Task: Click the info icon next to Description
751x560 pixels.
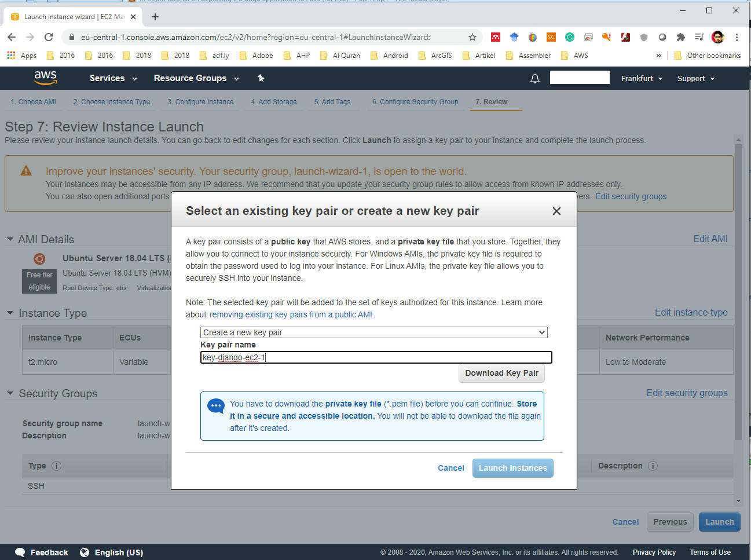Action: click(x=653, y=466)
